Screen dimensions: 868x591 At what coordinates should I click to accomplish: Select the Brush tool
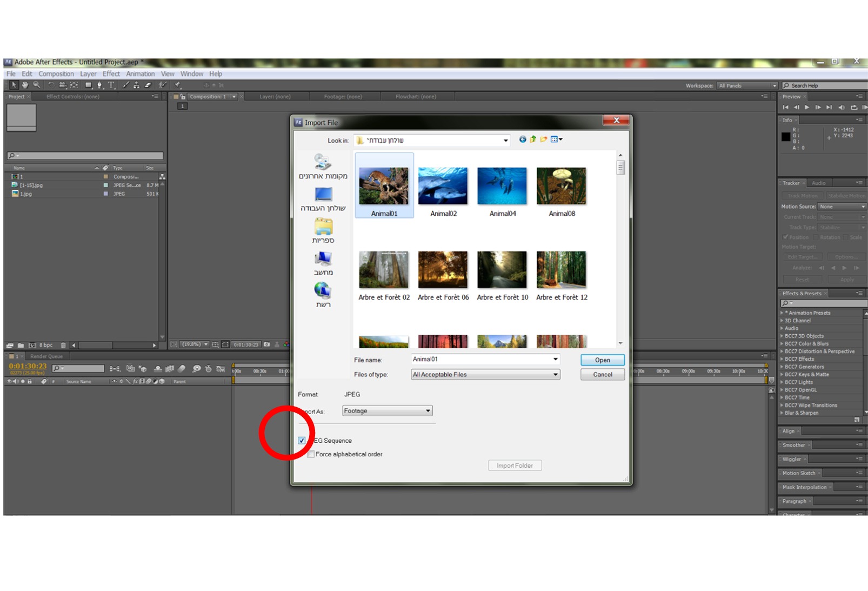(125, 85)
